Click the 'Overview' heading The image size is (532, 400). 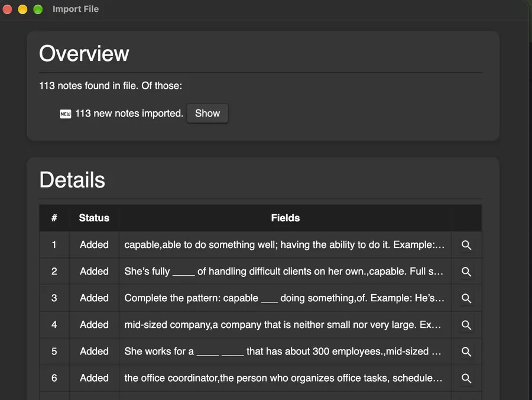pos(84,54)
